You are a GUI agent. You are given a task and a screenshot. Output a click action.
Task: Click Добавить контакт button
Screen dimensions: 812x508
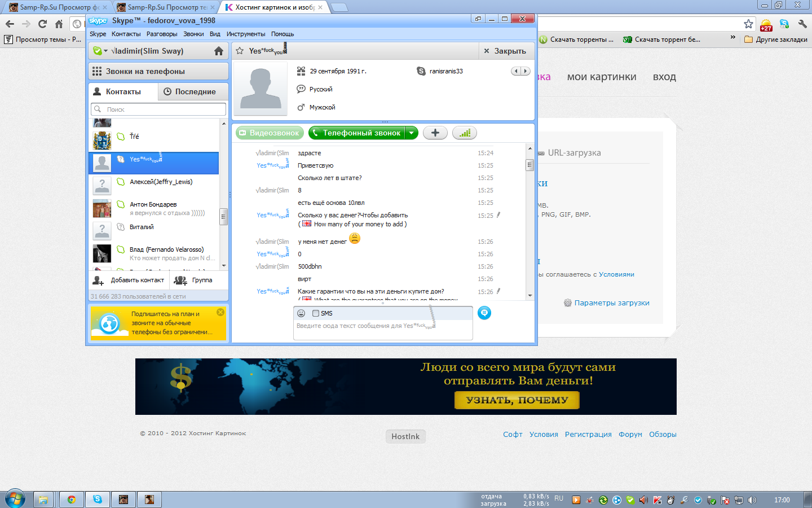(129, 280)
